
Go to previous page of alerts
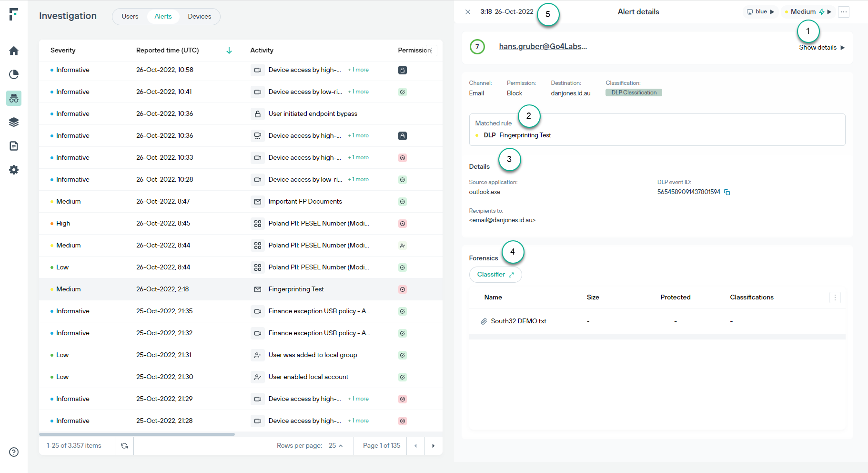point(415,446)
